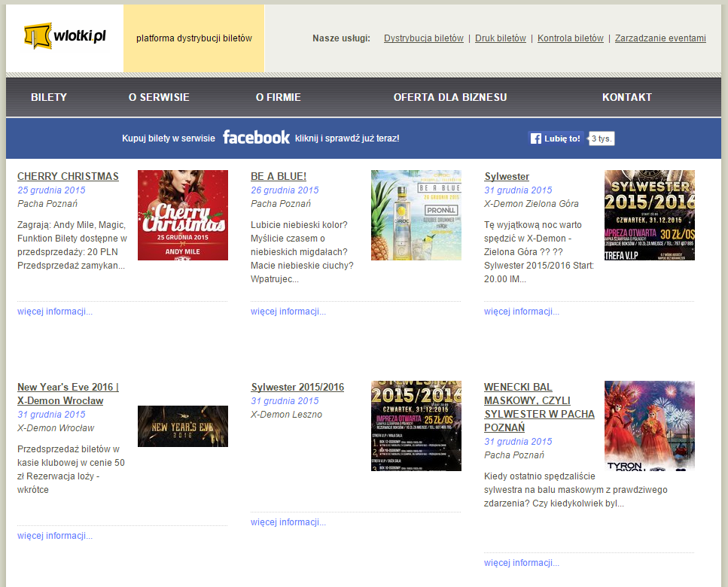Open the Wenecki Bal Maskowy poster image
Screen dimensions: 728x587
pyautogui.click(x=649, y=426)
